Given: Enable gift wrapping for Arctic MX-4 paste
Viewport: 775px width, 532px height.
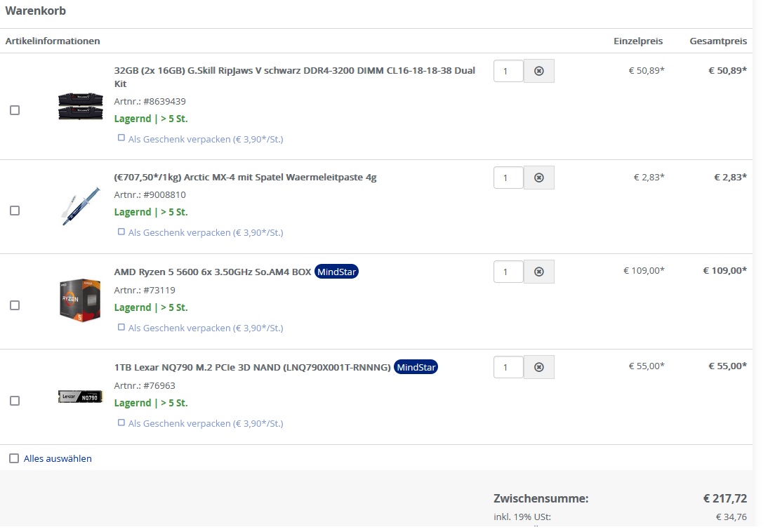Looking at the screenshot, I should tap(121, 231).
